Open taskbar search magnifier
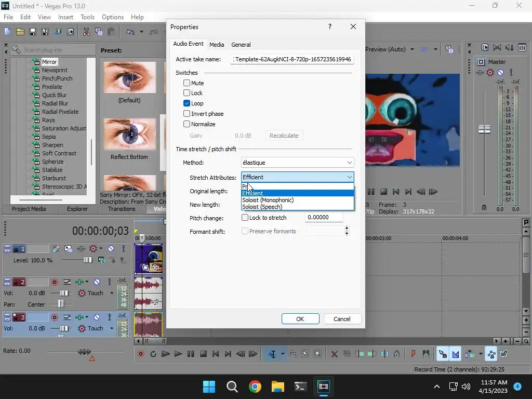This screenshot has height=399, width=532. [232, 387]
